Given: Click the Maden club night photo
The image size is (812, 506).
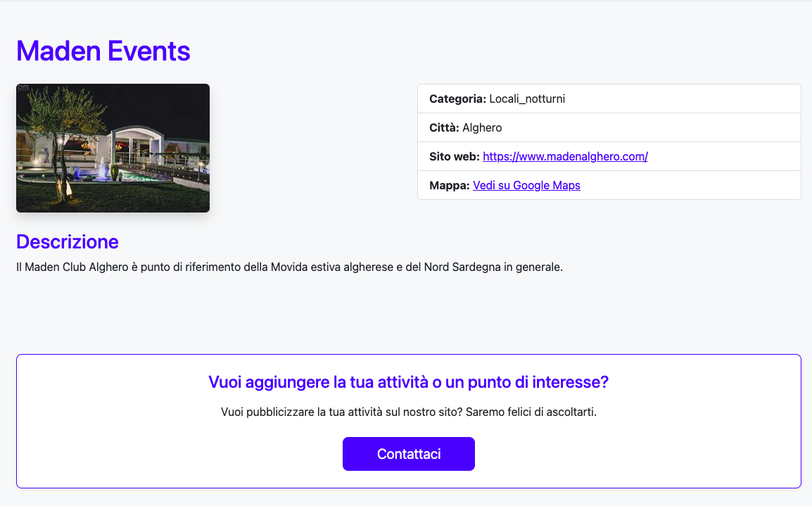Looking at the screenshot, I should [113, 148].
